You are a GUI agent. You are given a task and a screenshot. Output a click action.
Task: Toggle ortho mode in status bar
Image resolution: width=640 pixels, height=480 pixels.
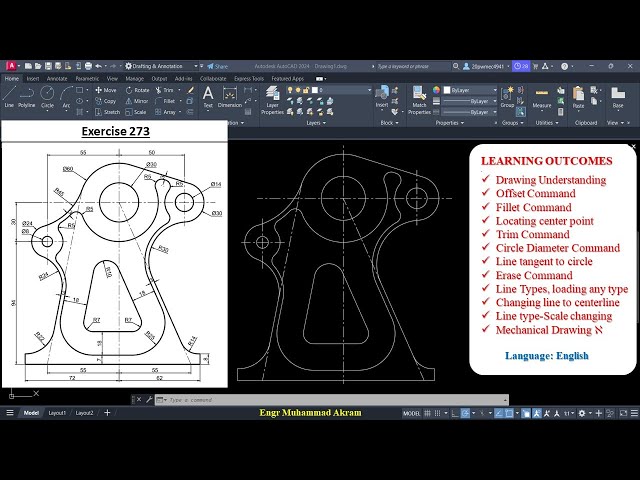coord(455,413)
